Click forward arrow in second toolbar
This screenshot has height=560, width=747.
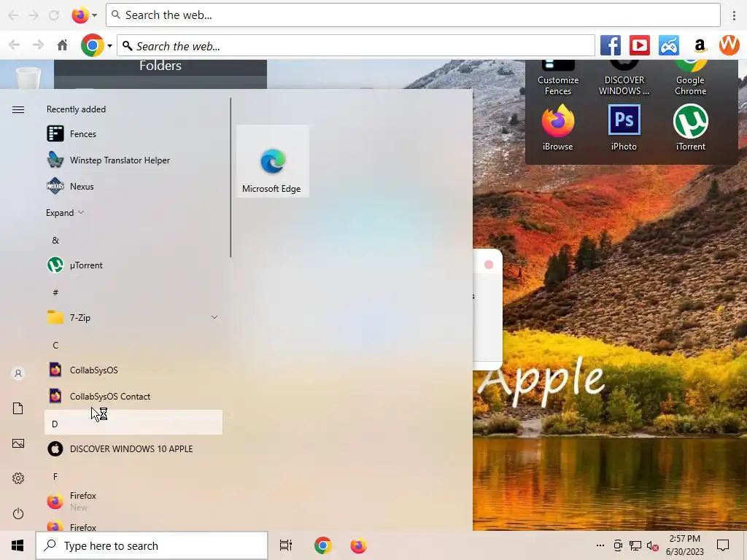coord(38,45)
